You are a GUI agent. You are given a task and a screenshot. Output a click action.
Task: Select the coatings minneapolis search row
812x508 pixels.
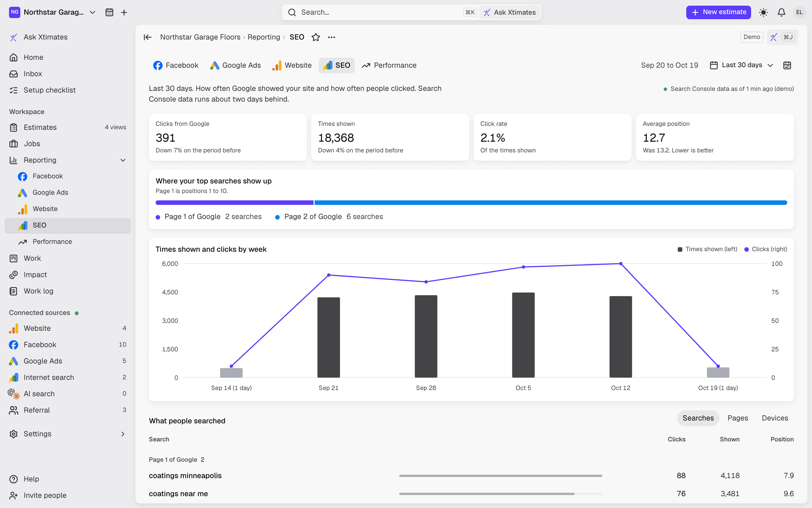pos(471,476)
